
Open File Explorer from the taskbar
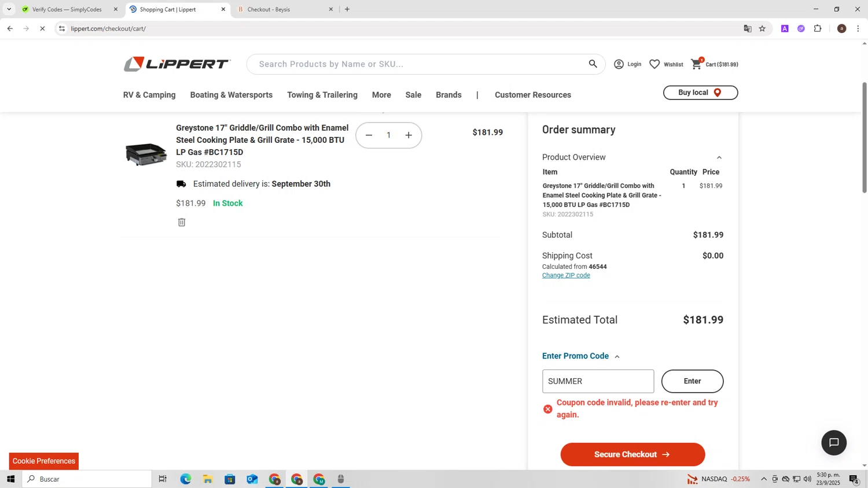pyautogui.click(x=207, y=479)
